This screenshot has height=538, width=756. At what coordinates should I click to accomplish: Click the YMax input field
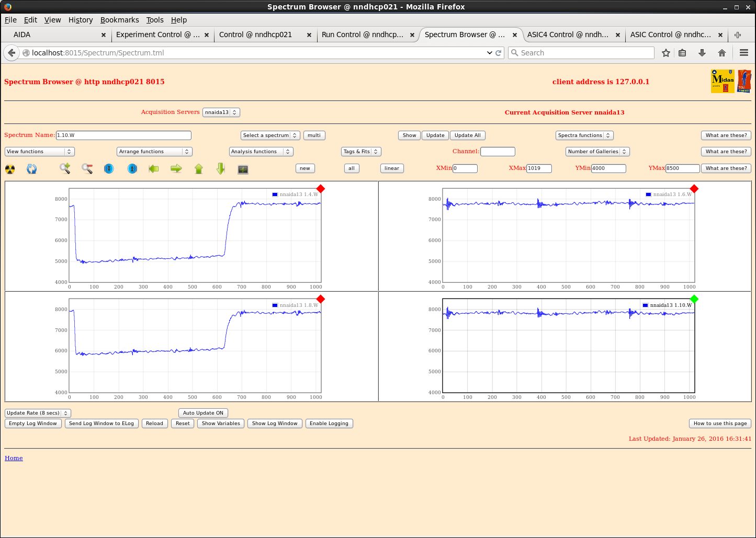[682, 168]
